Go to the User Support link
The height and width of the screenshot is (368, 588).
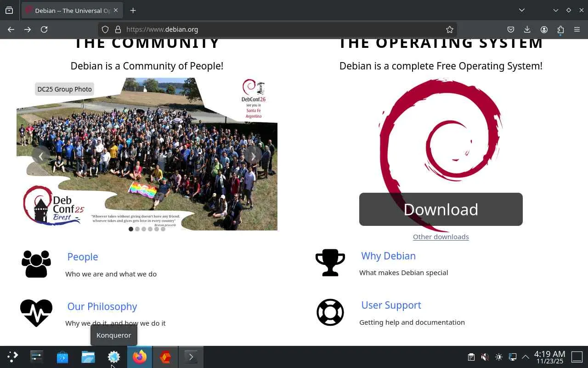pos(391,305)
